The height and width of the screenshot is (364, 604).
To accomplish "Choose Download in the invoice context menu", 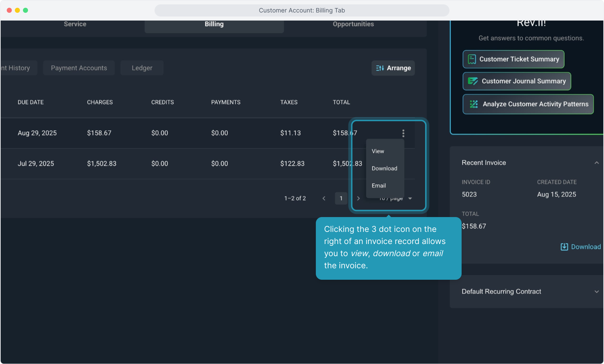I will (x=384, y=169).
